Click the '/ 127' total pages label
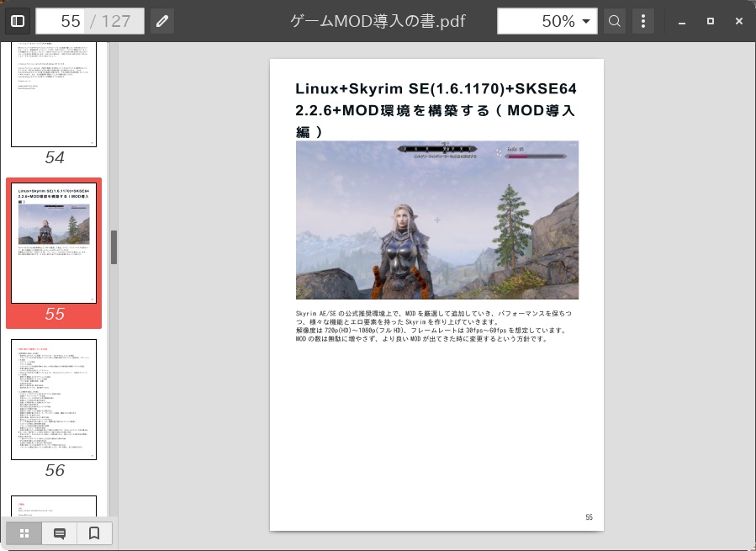756x551 pixels. pos(110,21)
